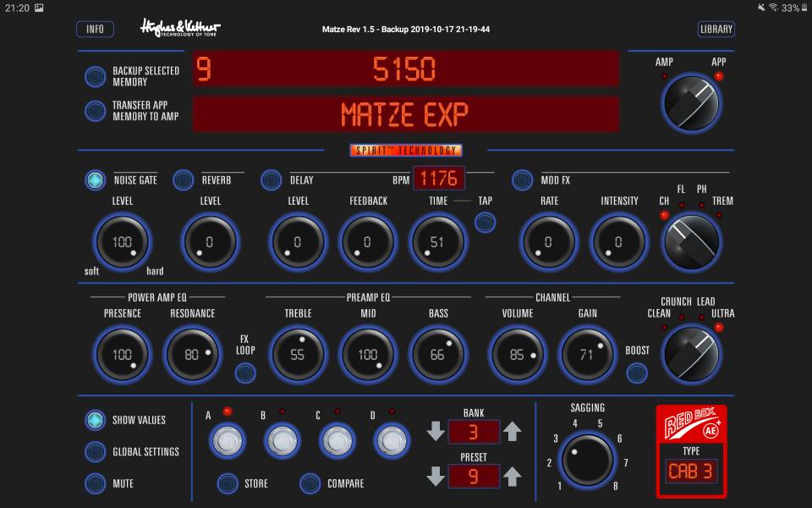Open the preset LIBRARY
This screenshot has height=508, width=812.
[x=716, y=29]
